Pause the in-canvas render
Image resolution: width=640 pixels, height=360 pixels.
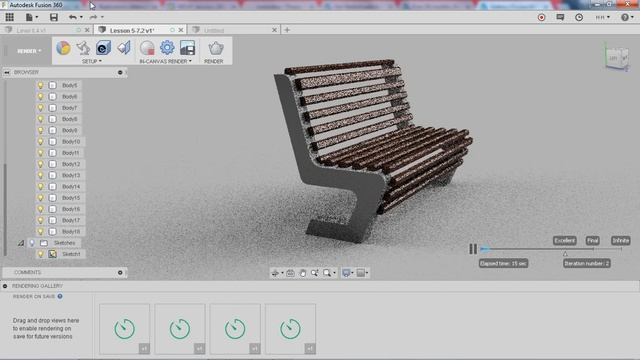473,249
